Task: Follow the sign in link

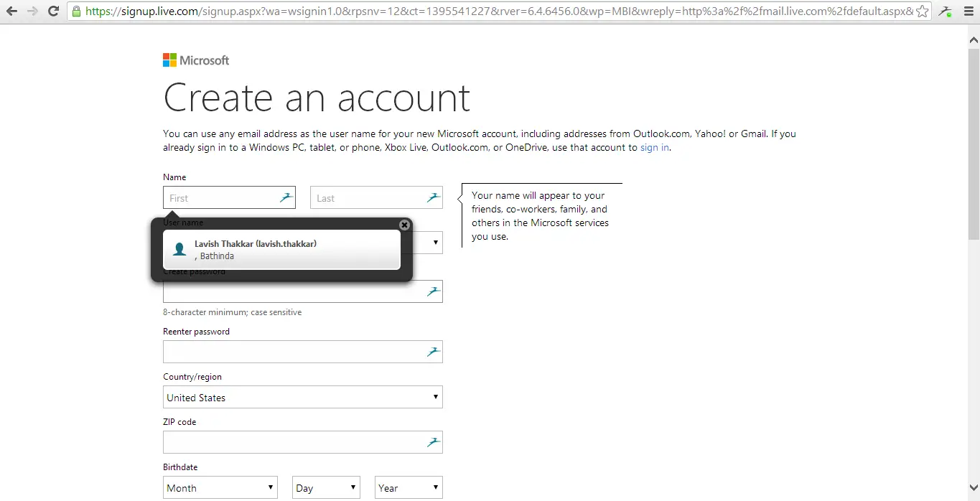Action: click(655, 147)
